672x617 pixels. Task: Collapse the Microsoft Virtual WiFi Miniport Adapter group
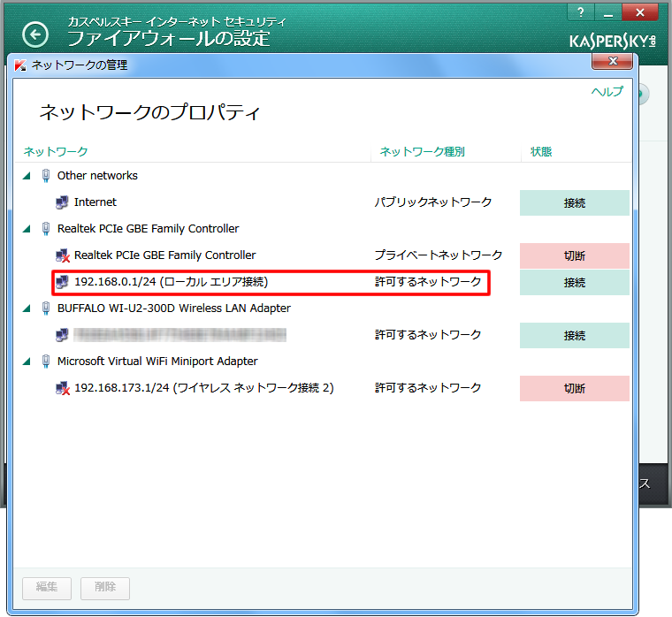(x=27, y=362)
